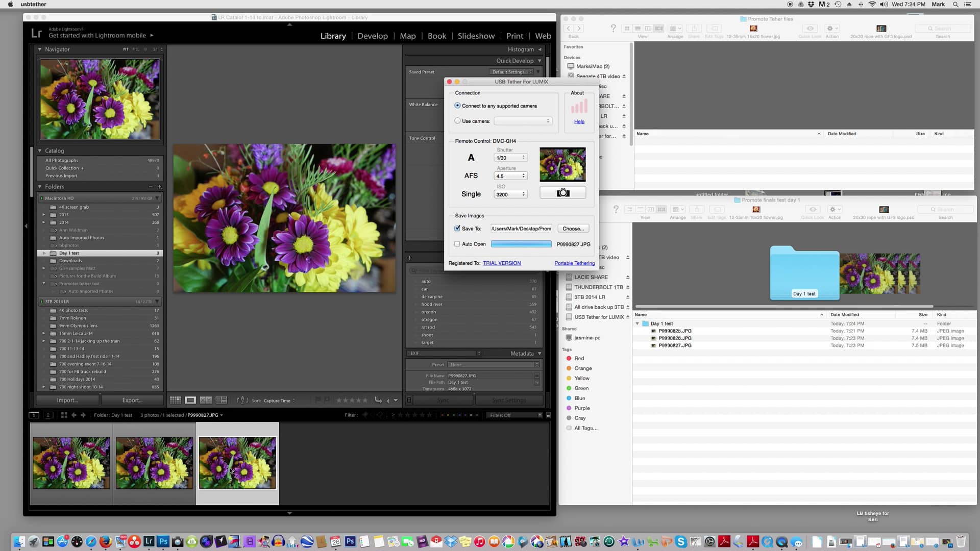
Task: Switch to Loupe view in the toolbar
Action: tap(190, 400)
